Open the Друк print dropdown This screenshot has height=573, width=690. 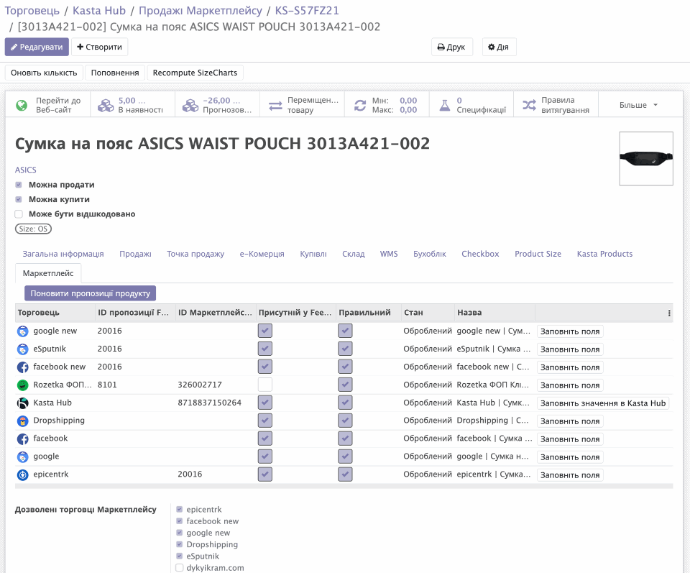coord(451,47)
